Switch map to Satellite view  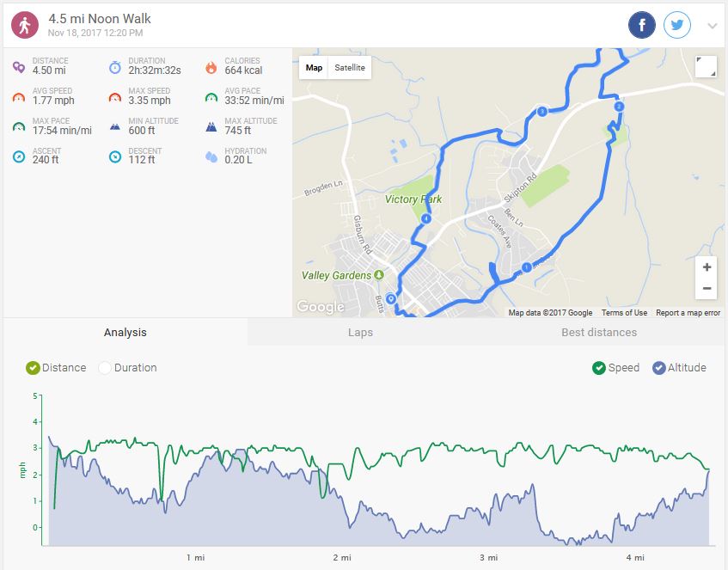pyautogui.click(x=350, y=68)
